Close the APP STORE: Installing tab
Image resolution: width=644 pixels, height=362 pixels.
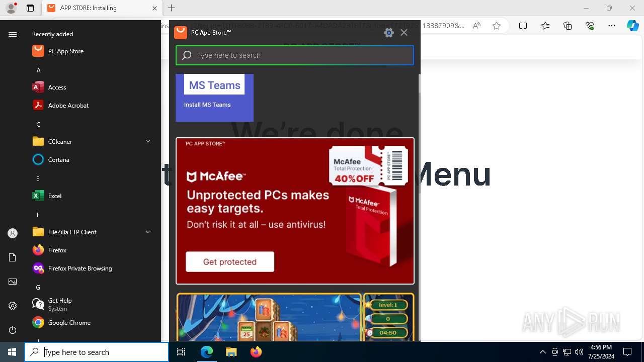[154, 8]
